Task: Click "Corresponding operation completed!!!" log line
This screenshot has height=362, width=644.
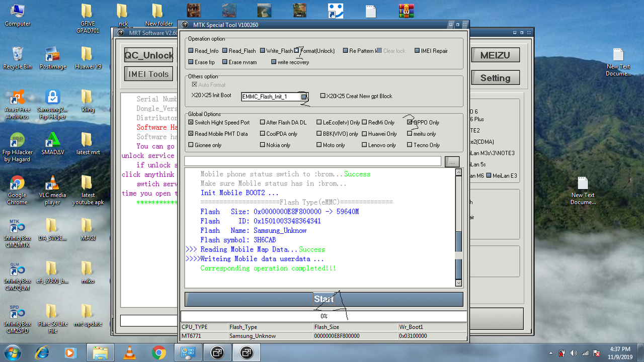Action: (x=268, y=268)
